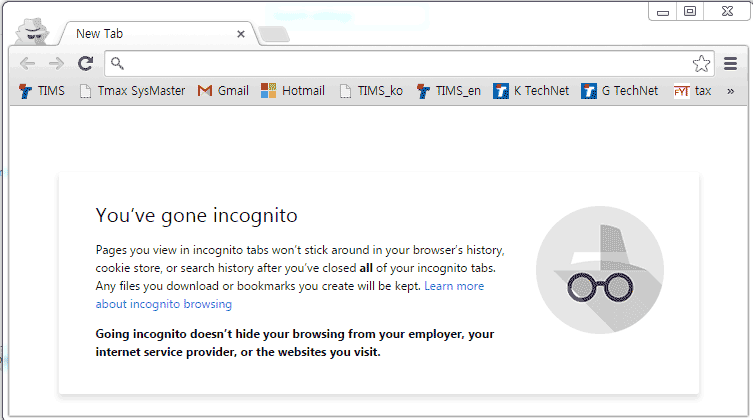
Task: Open the FYI tax bookmark
Action: pyautogui.click(x=692, y=91)
